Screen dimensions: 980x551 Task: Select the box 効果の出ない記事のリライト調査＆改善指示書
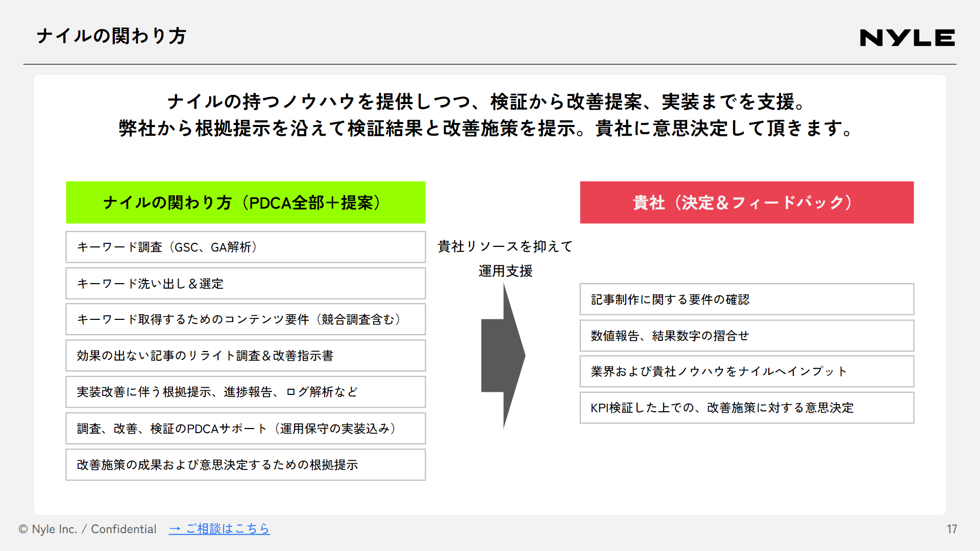point(246,356)
